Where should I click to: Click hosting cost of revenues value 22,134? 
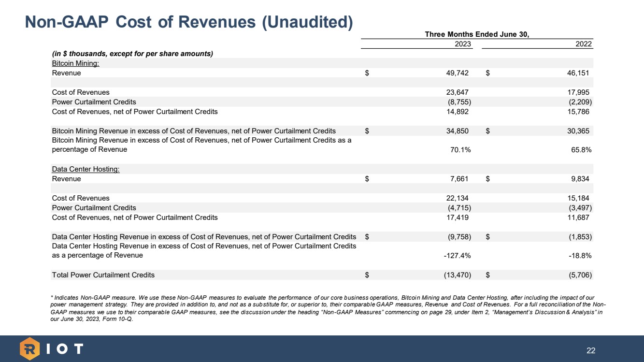(x=457, y=198)
